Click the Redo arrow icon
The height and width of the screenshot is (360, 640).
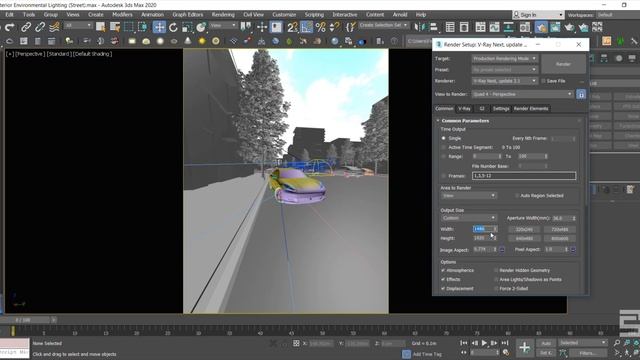(10, 27)
